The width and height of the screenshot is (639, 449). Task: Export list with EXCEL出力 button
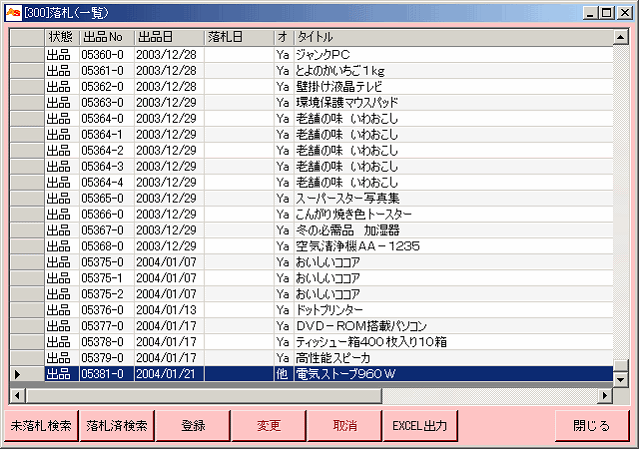420,426
